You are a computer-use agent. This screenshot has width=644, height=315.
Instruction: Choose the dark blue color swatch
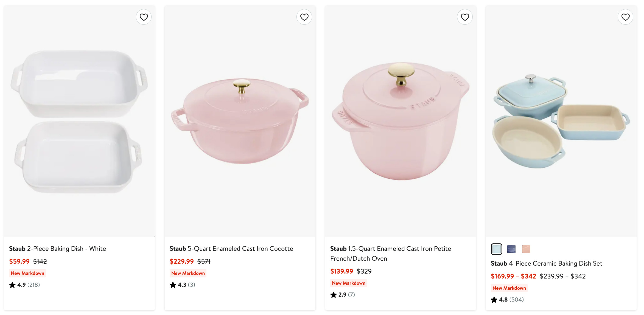pos(511,249)
